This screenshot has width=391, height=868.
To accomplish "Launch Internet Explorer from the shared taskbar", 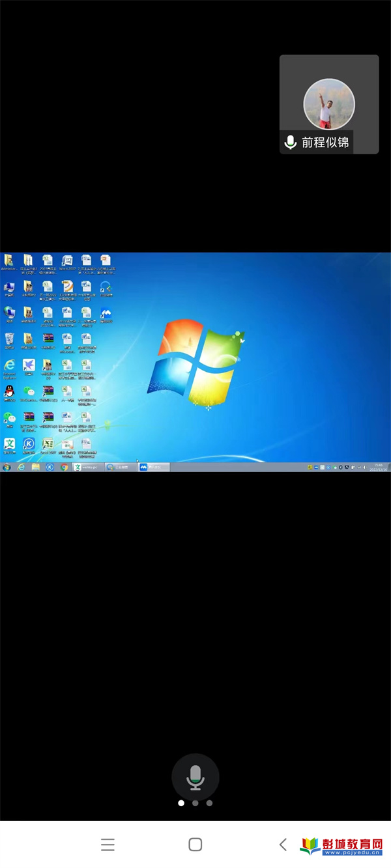I will tap(21, 467).
